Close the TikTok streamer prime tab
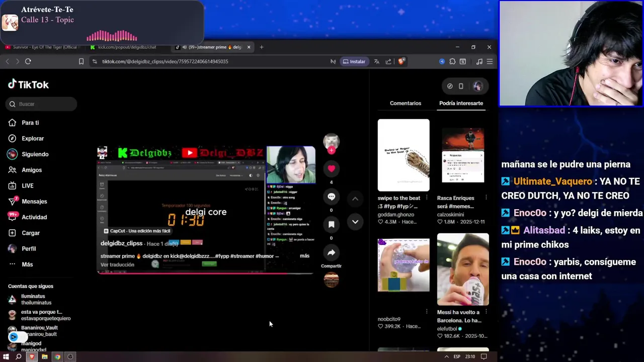The image size is (644, 362). 248,47
